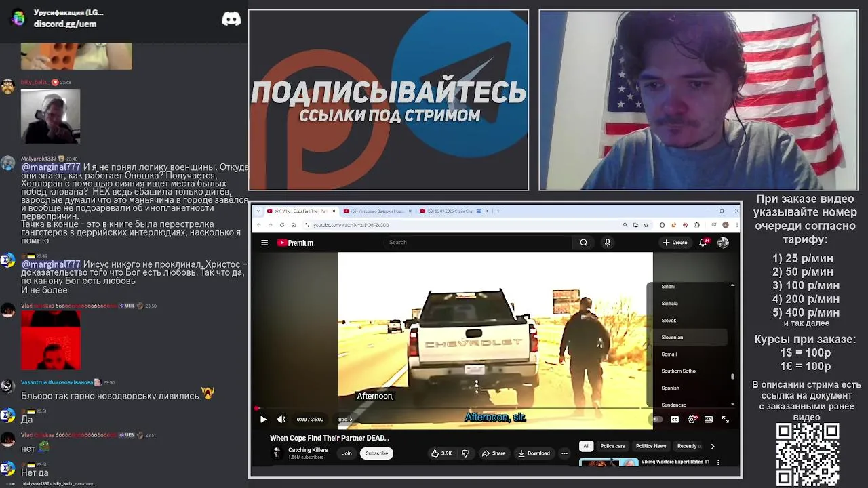Open the browser home page icon
The width and height of the screenshot is (868, 488).
(293, 225)
